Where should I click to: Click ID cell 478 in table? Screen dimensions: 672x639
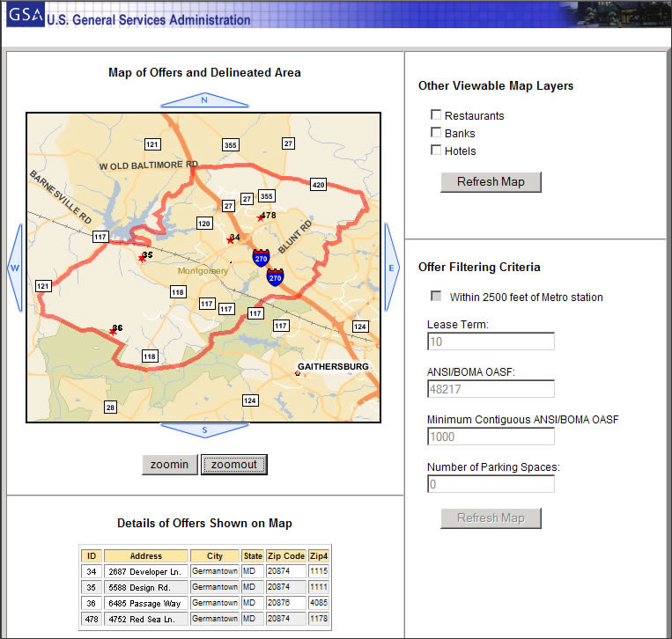[x=92, y=619]
